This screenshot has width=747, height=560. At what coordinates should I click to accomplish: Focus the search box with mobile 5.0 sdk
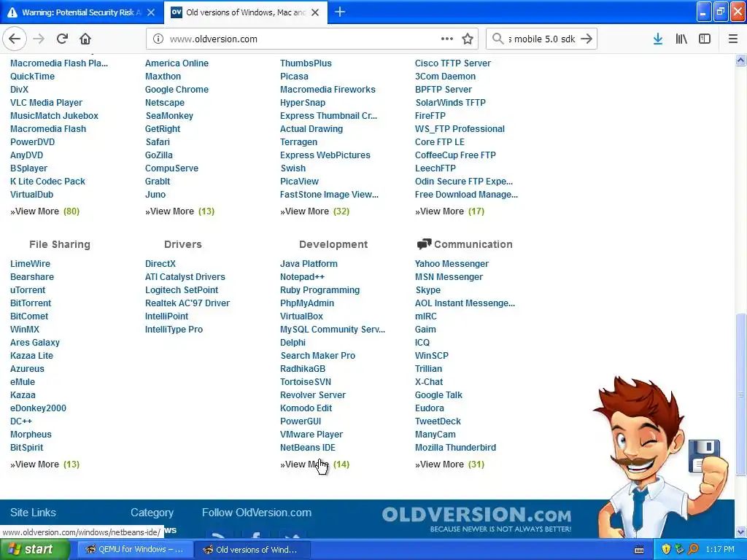[541, 39]
